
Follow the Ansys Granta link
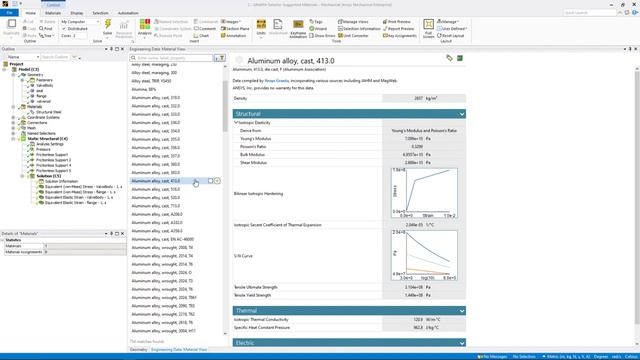point(277,81)
